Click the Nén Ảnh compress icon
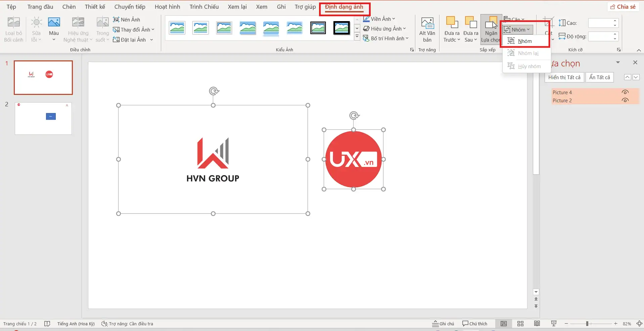The width and height of the screenshot is (644, 331). (116, 19)
